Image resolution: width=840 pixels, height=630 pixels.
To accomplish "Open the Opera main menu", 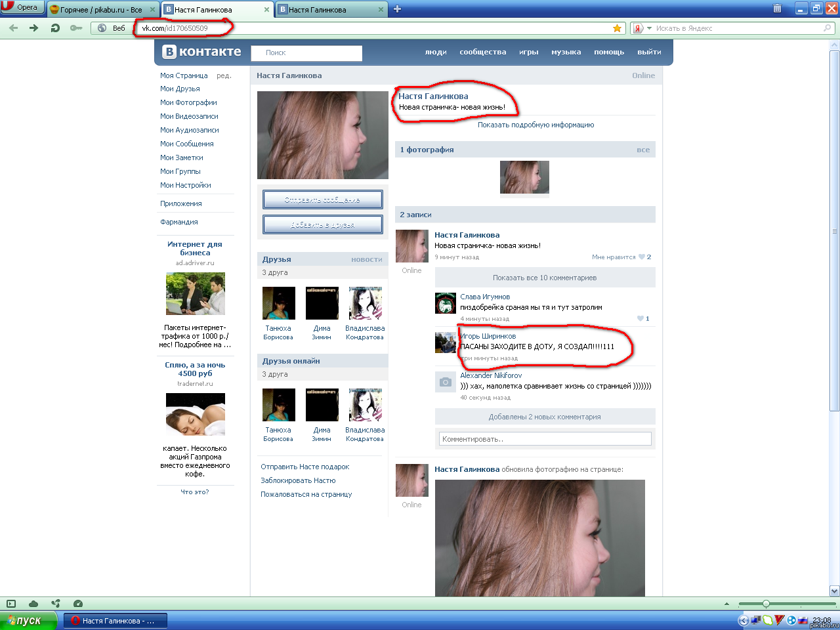I will (22, 7).
